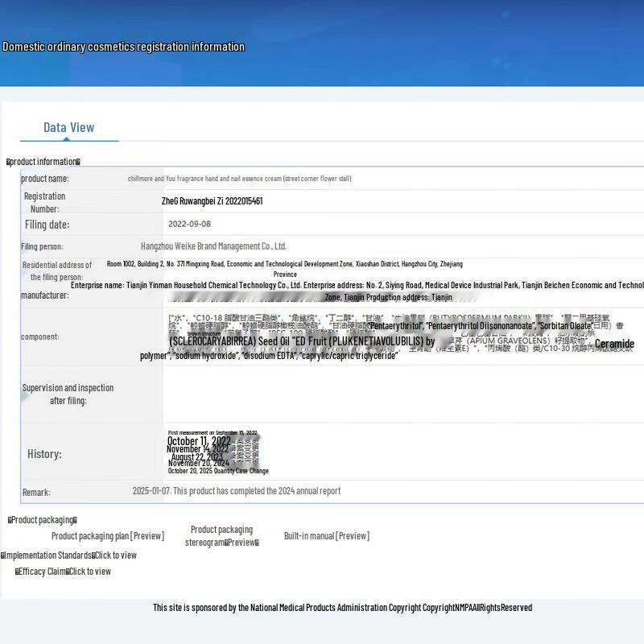Click the October 20, 2025 Quantity Case Change entry

(218, 471)
